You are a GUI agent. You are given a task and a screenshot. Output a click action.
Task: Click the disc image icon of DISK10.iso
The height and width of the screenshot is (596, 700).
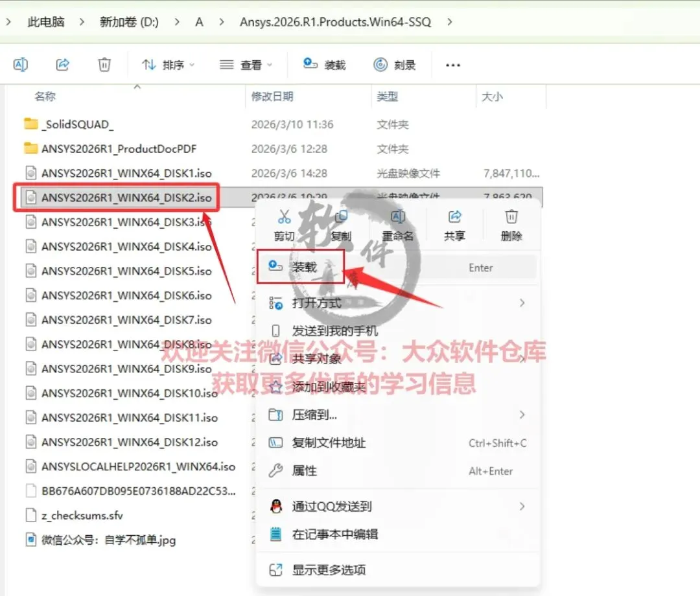click(31, 393)
